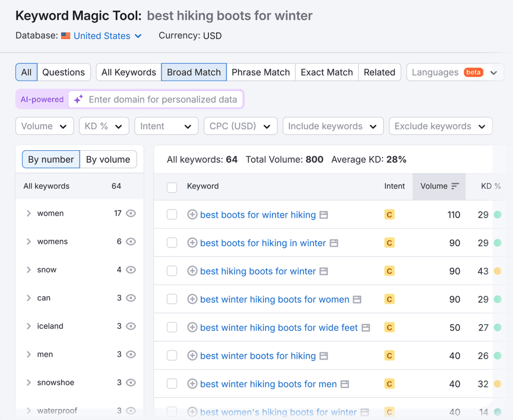
Task: Click SERP icon next to 'best winter hiking boots for men'
Action: pyautogui.click(x=345, y=384)
